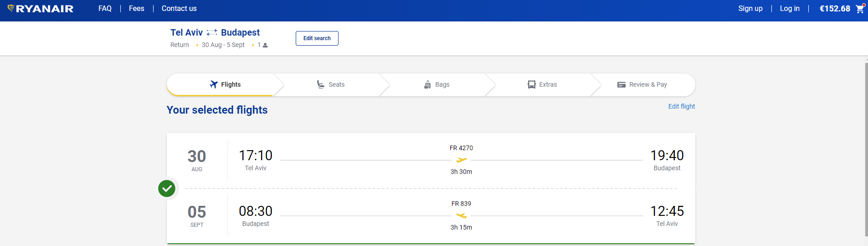This screenshot has width=868, height=246.
Task: Open the FAQ menu item
Action: [105, 9]
